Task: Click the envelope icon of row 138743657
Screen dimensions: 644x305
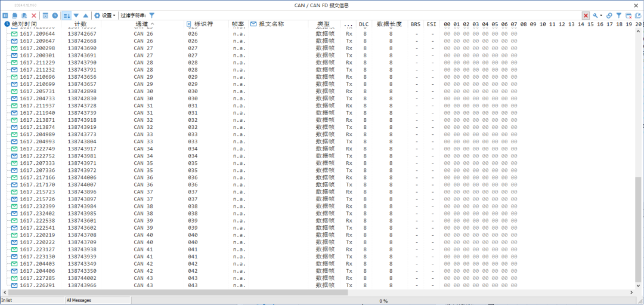Action: (x=14, y=84)
